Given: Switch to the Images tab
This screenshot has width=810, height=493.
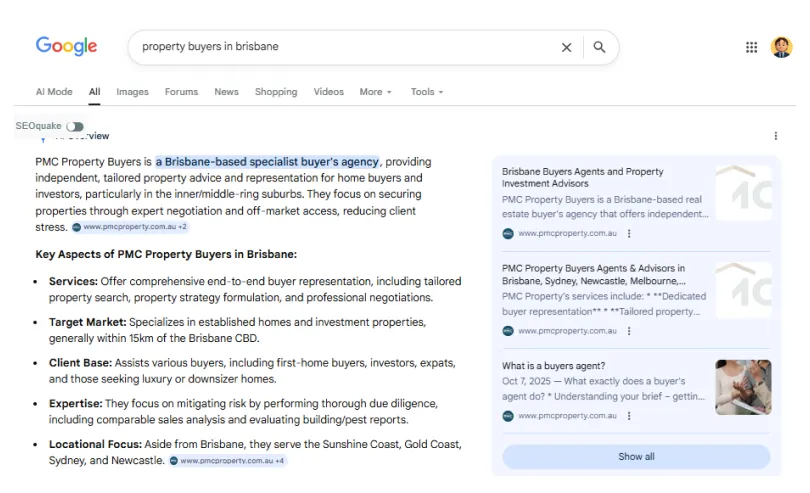Looking at the screenshot, I should (132, 92).
